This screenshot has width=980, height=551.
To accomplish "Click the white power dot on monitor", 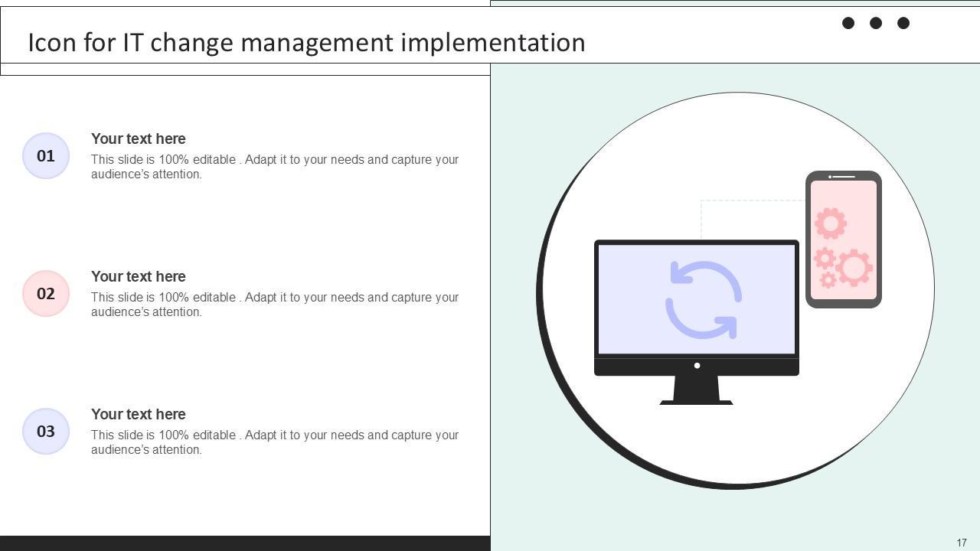I will 697,366.
